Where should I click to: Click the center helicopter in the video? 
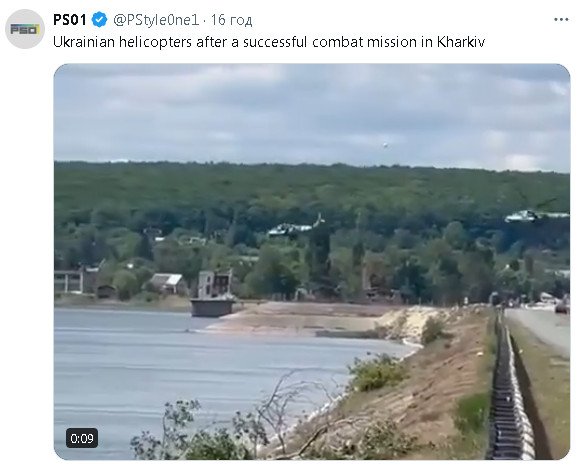coord(296,226)
